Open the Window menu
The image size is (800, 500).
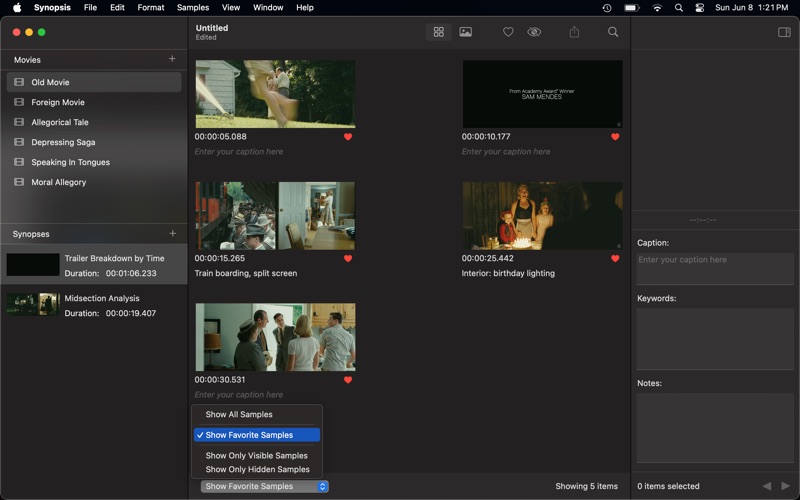[x=268, y=8]
